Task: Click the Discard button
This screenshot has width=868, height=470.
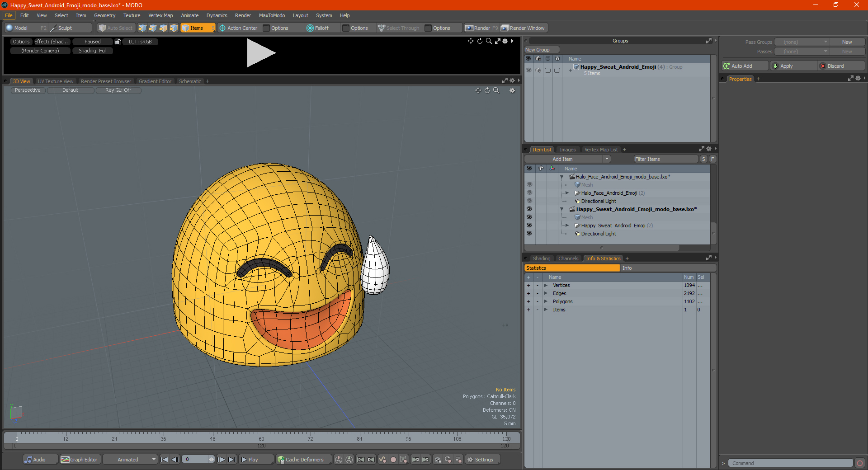Action: pos(841,66)
